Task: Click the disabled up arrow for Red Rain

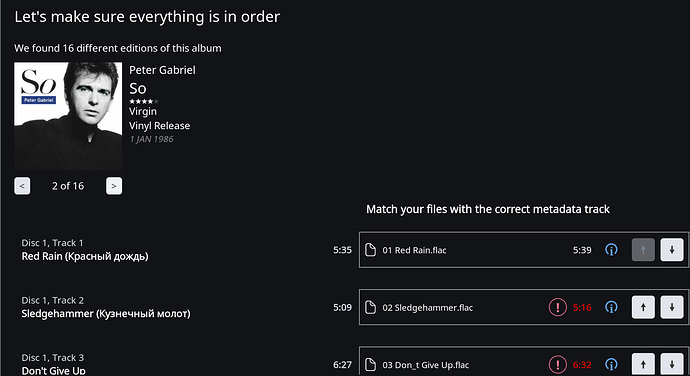Action: pyautogui.click(x=643, y=250)
